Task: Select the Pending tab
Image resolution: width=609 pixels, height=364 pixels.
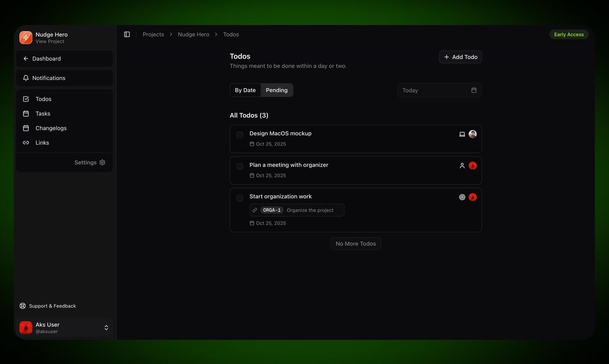Action: click(277, 90)
